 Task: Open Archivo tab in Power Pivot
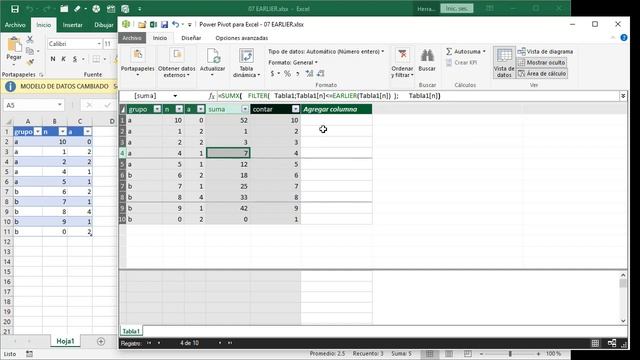[x=132, y=38]
